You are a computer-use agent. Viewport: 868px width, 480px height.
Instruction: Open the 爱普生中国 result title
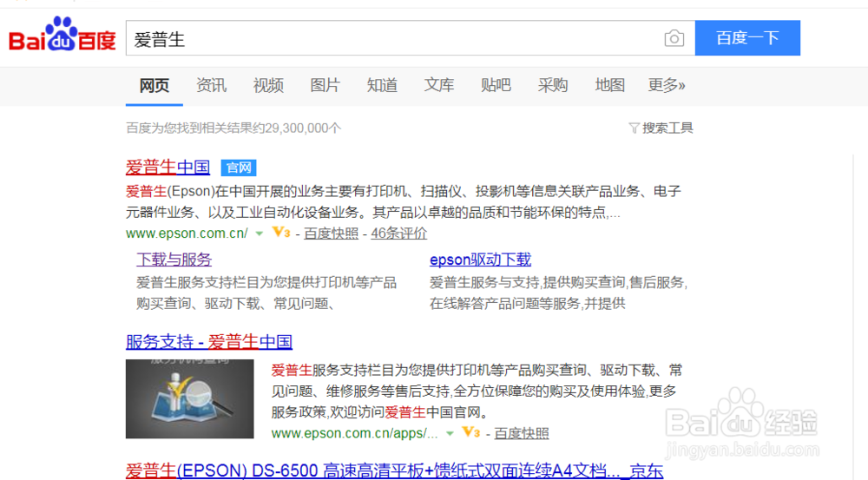tap(168, 167)
